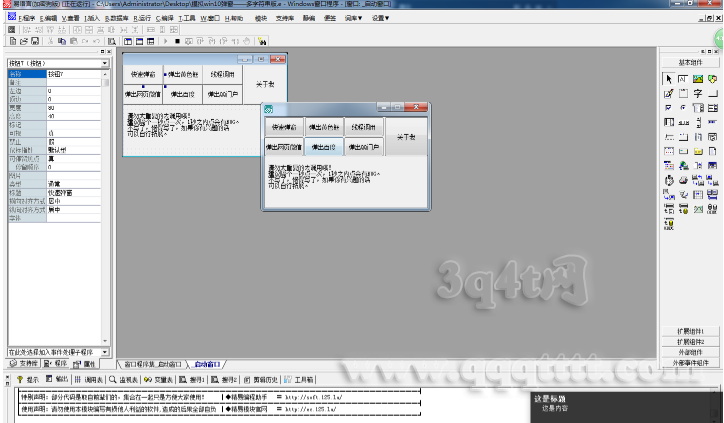Switch to the _启动窗口 editor tab
Image resolution: width=724 pixels, height=423 pixels.
point(206,364)
